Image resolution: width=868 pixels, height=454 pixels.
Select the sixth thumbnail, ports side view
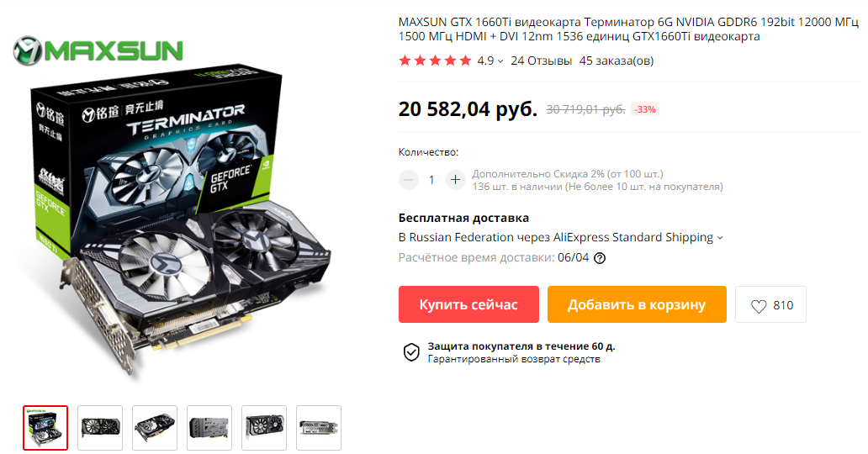click(319, 428)
